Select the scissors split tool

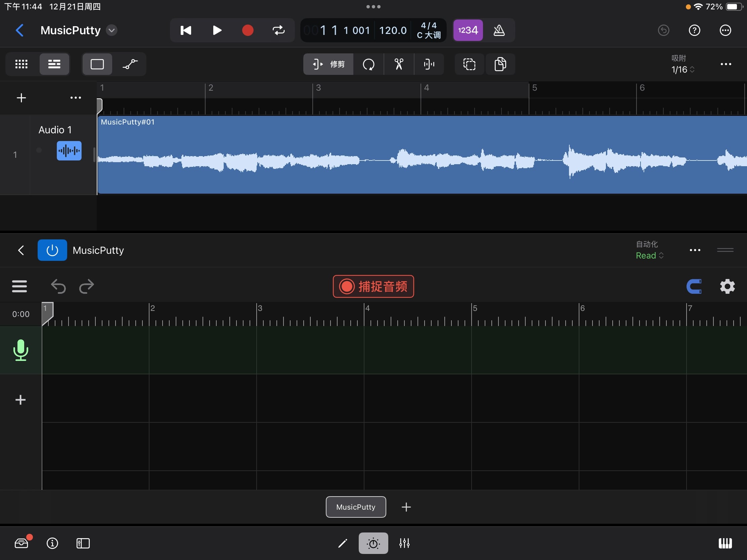[x=399, y=64]
